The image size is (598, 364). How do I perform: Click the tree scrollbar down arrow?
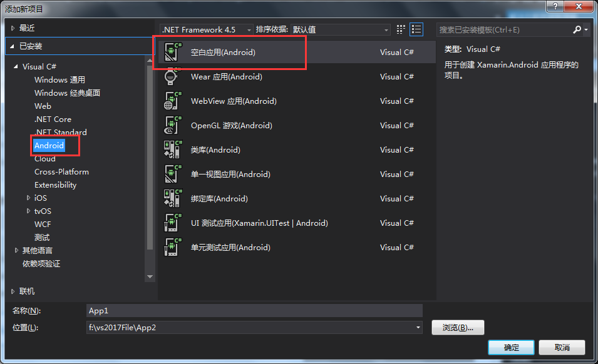(150, 277)
